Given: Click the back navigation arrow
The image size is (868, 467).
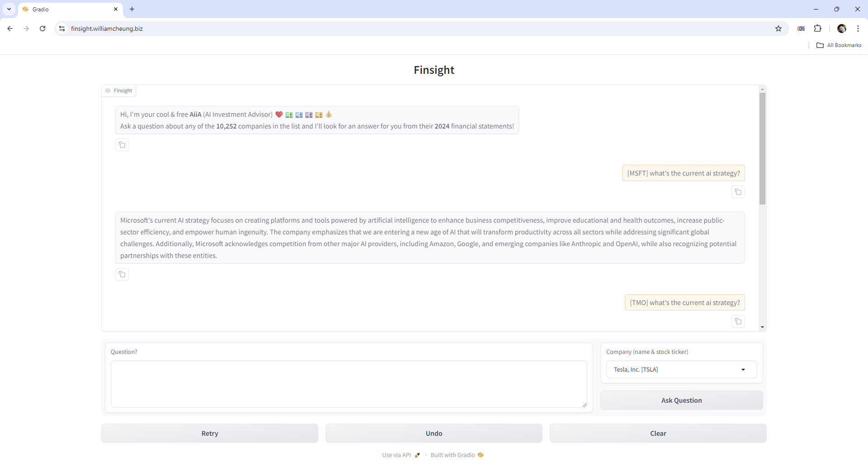Looking at the screenshot, I should (x=10, y=29).
